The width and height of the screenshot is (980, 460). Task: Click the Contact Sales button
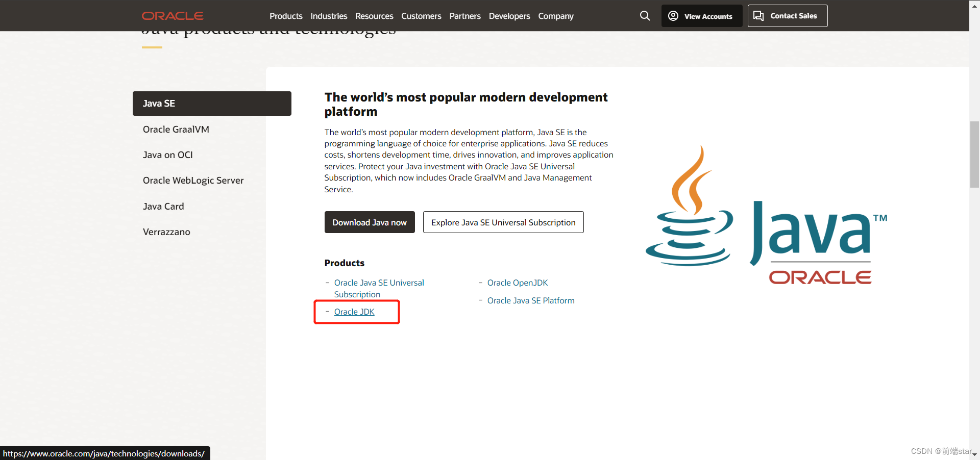788,16
